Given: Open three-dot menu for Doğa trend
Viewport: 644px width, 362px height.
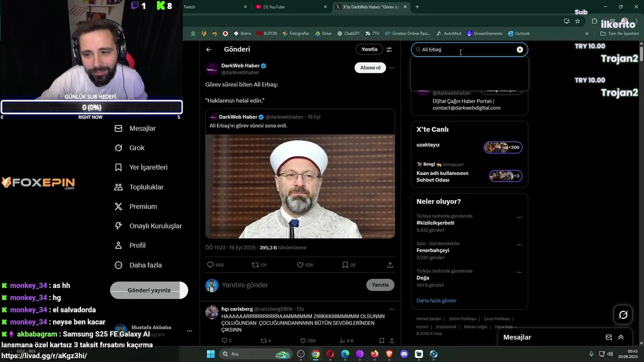Looking at the screenshot, I should pyautogui.click(x=519, y=273).
